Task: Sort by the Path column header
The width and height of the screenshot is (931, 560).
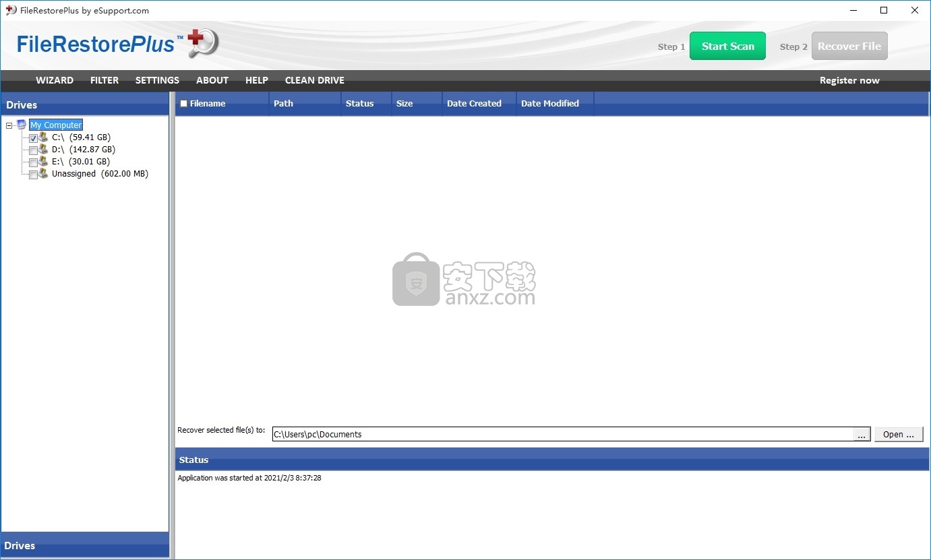Action: (x=305, y=104)
